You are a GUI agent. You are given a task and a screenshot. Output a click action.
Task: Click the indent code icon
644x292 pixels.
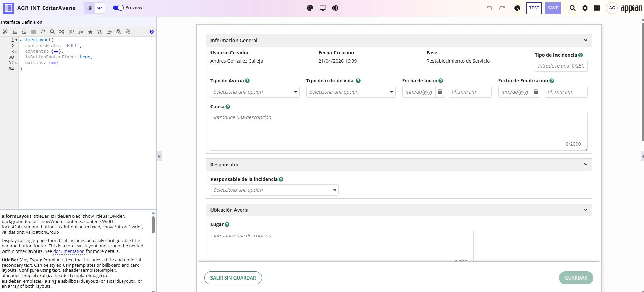[x=24, y=32]
